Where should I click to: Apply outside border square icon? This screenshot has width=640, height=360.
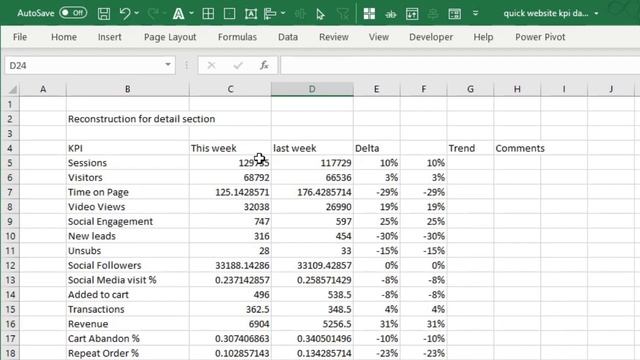pyautogui.click(x=230, y=13)
